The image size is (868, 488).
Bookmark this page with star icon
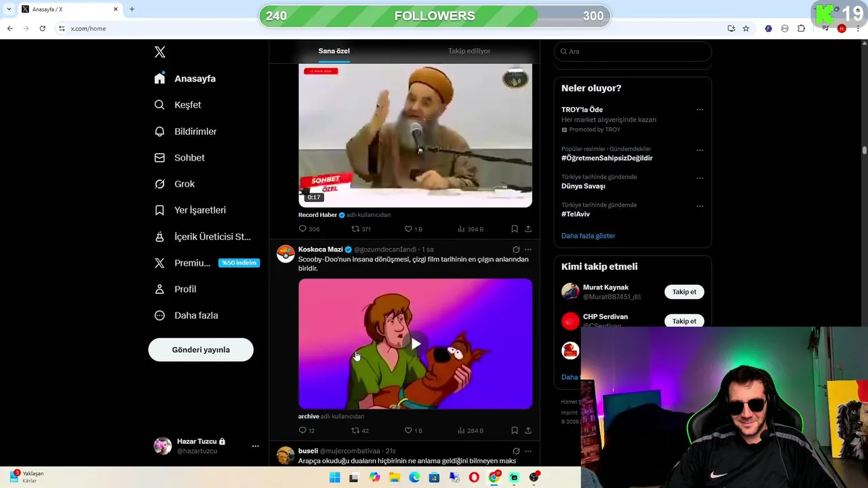coord(746,28)
